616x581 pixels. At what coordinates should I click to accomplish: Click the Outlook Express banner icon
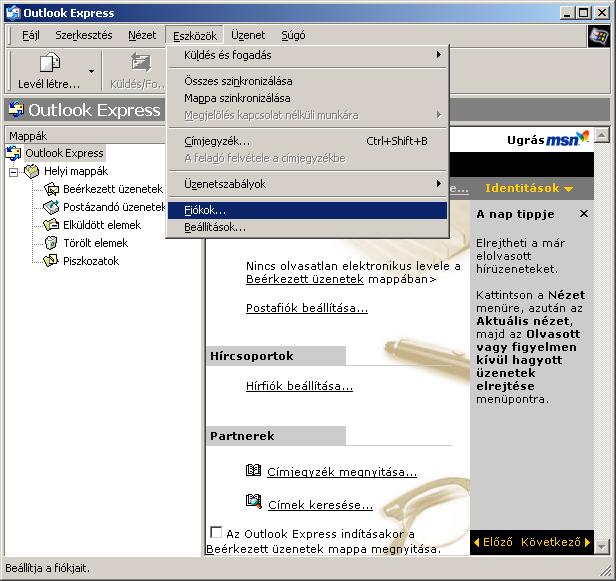pos(16,109)
